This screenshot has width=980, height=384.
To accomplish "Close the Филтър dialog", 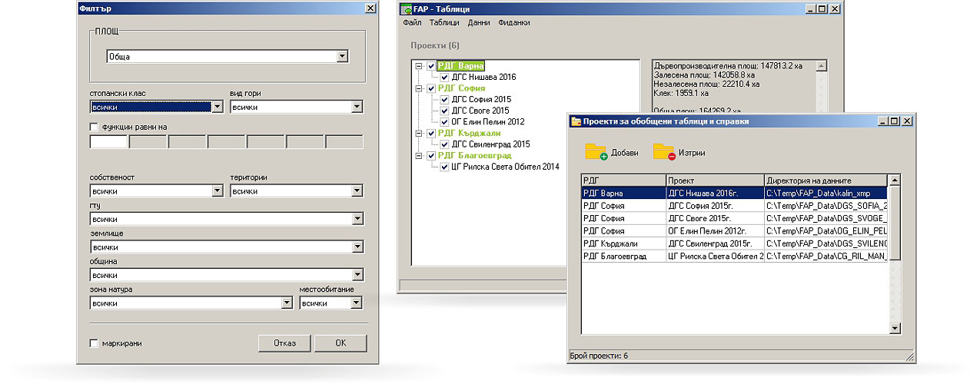I will coord(370,8).
